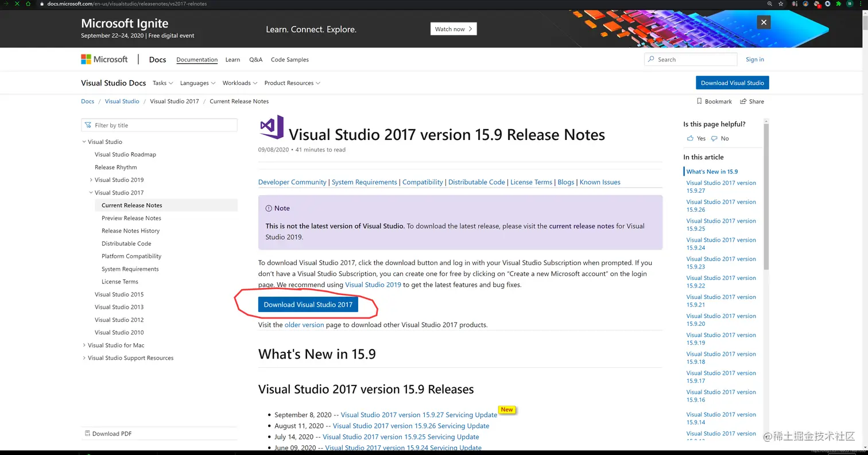Select Platform Compatibility in tree
This screenshot has width=868, height=455.
(131, 256)
